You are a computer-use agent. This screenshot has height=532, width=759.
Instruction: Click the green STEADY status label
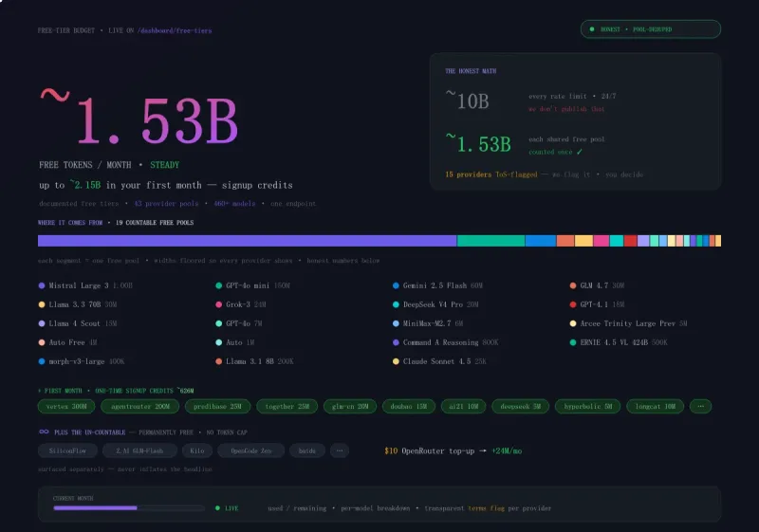coord(164,165)
